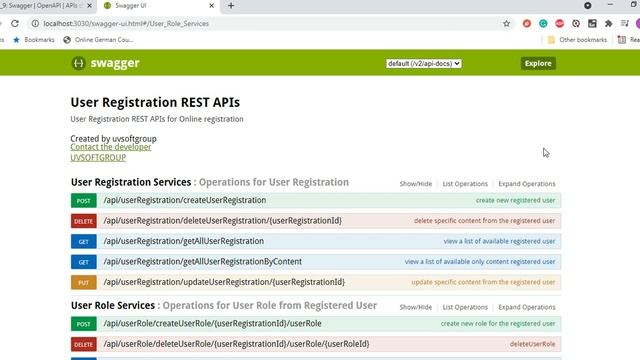Image resolution: width=640 pixels, height=360 pixels.
Task: Close the Swagger OpenAPI tab
Action: point(89,6)
